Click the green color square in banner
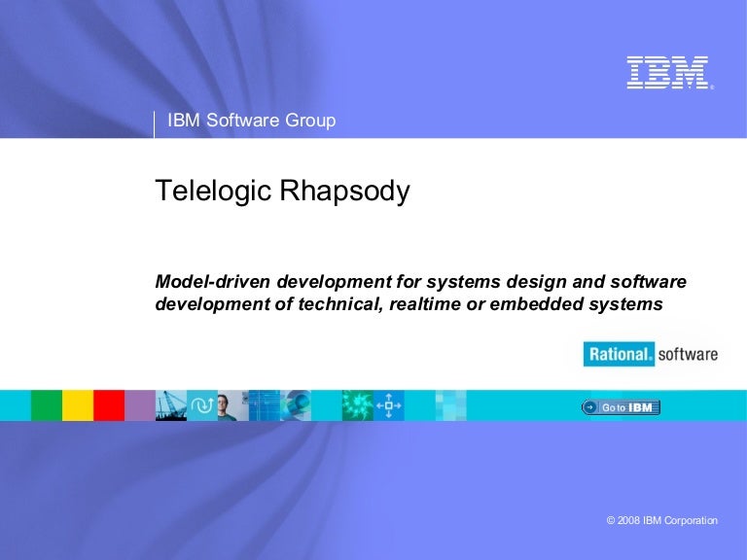747x560 pixels. coord(47,405)
